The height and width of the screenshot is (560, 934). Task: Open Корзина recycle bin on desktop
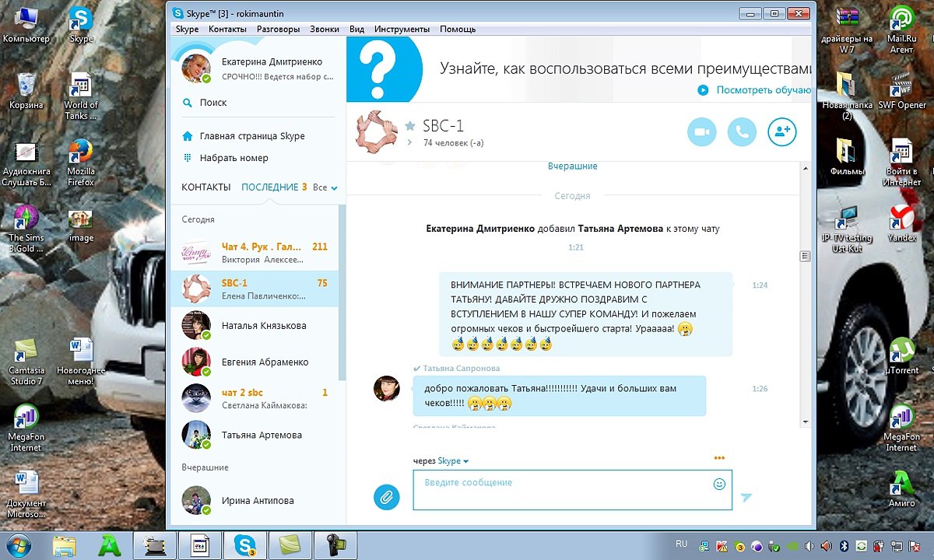26,91
